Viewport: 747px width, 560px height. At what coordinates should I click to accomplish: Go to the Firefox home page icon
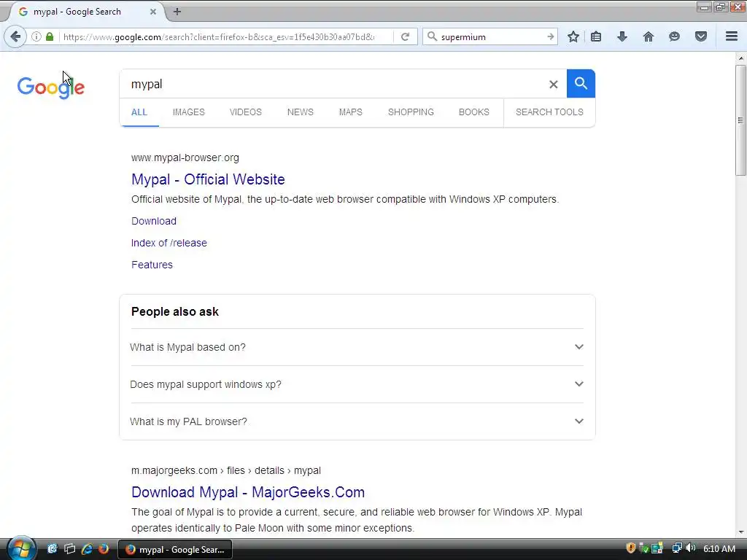[649, 36]
